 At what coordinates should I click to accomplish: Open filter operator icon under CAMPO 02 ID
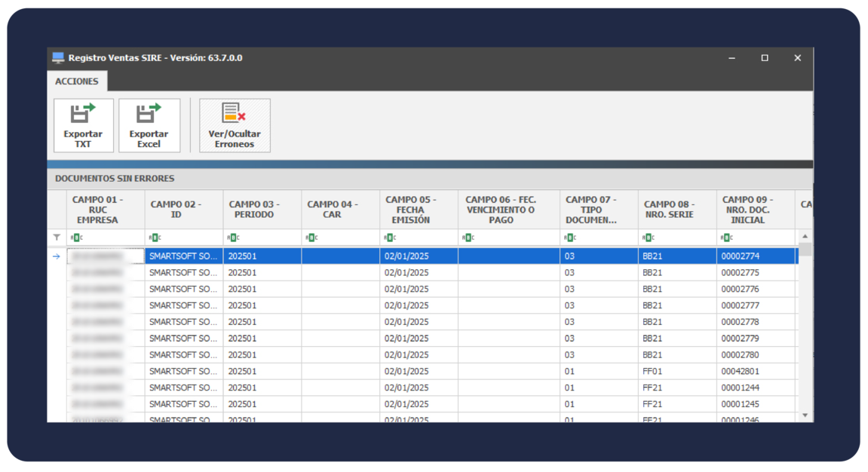tap(155, 238)
